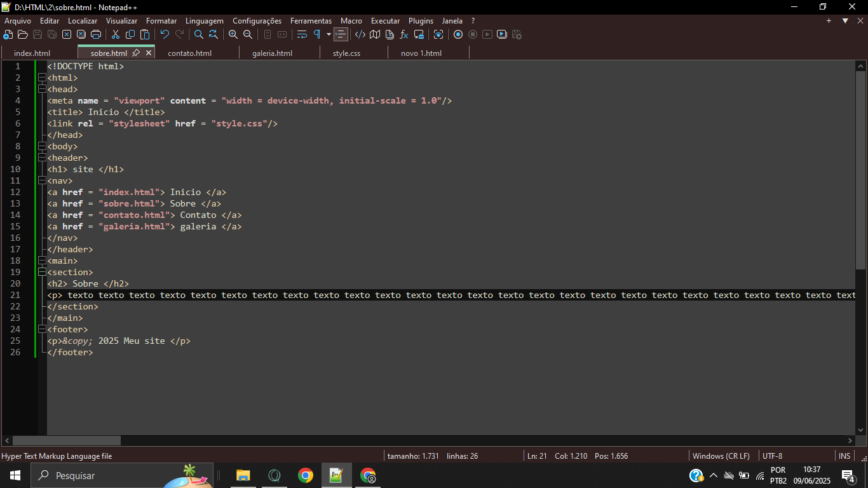Toggle word wrap in the toolbar
Screen dimensions: 868x488
point(302,34)
